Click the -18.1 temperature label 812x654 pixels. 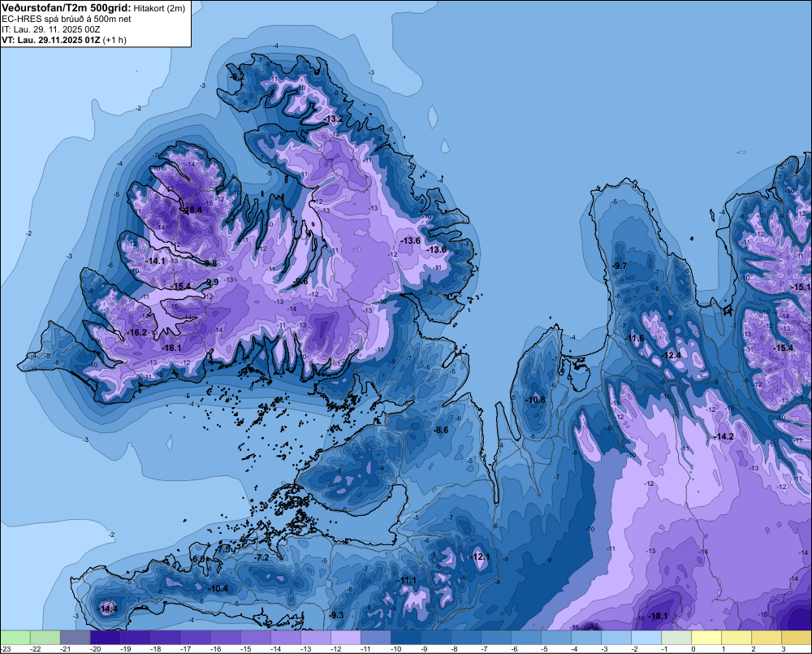tap(659, 616)
